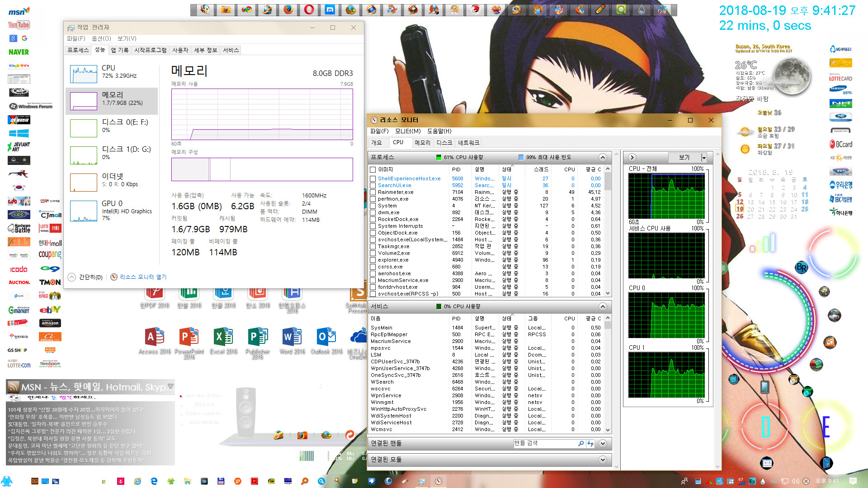The width and height of the screenshot is (868, 488).
Task: Select 이더넷 performance item in Task Manager
Action: tap(112, 182)
